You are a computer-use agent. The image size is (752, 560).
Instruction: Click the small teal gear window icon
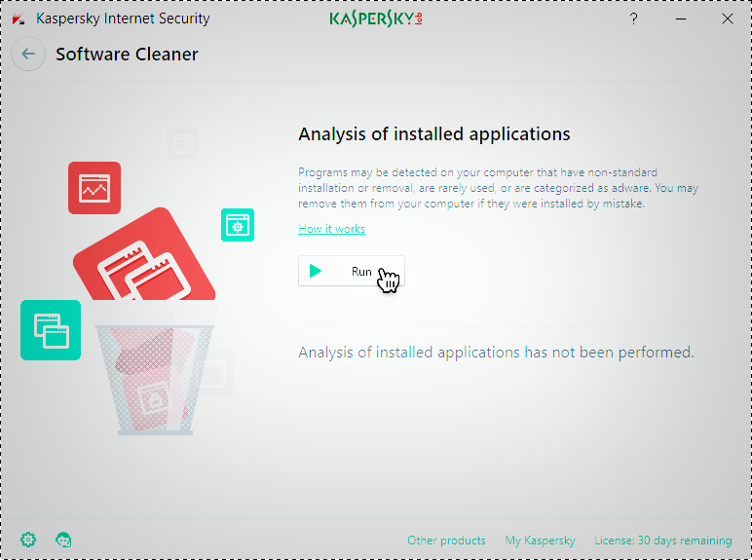pyautogui.click(x=238, y=225)
